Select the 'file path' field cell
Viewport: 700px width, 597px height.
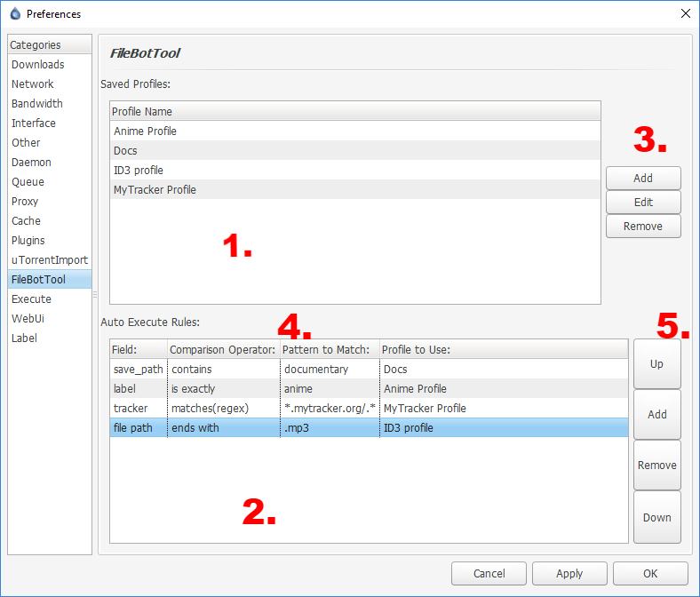click(x=139, y=428)
